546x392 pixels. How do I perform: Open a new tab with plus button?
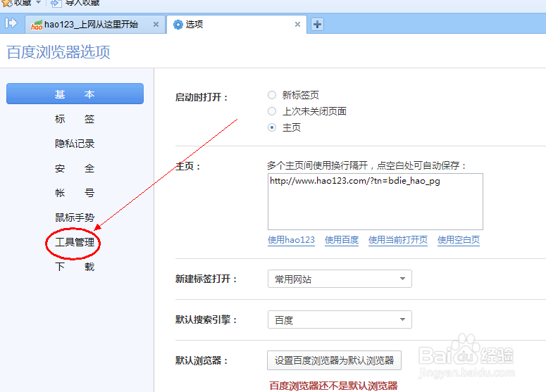point(317,25)
